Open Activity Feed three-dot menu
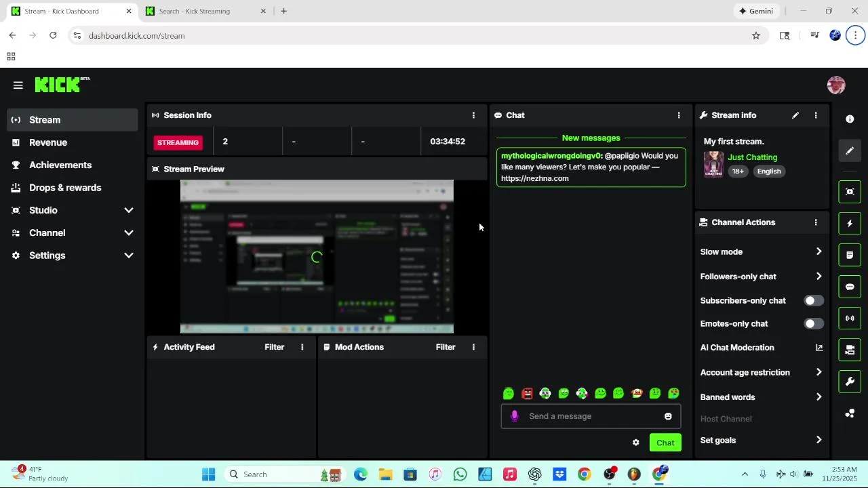 tap(302, 347)
